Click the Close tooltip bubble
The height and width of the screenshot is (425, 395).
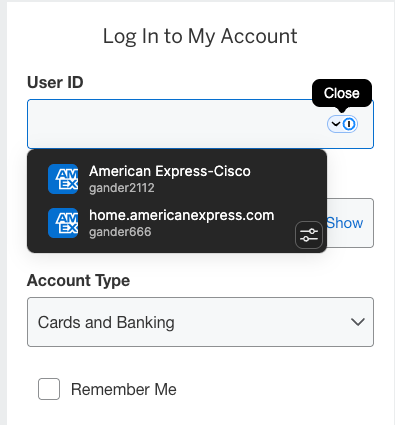(342, 93)
